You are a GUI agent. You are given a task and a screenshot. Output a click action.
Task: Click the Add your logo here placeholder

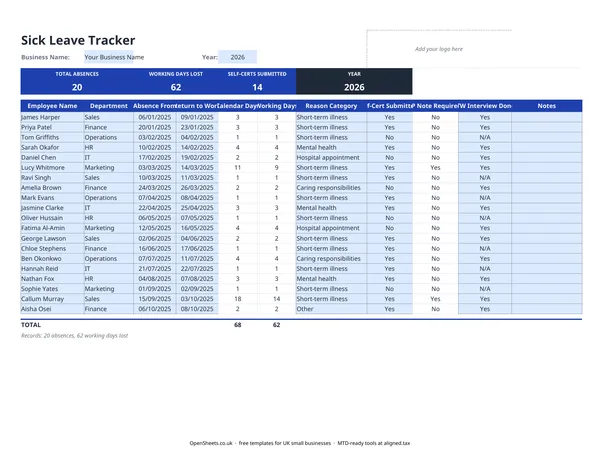point(439,49)
